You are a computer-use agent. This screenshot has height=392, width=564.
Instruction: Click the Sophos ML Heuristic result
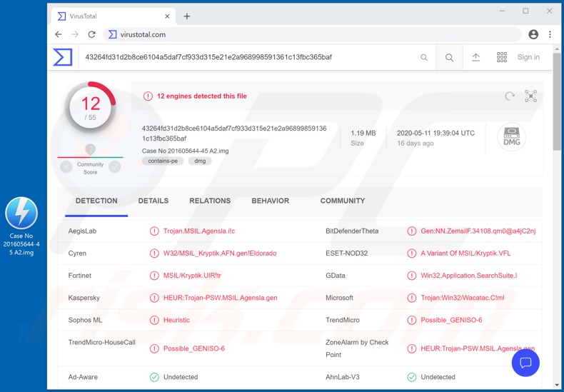point(176,320)
